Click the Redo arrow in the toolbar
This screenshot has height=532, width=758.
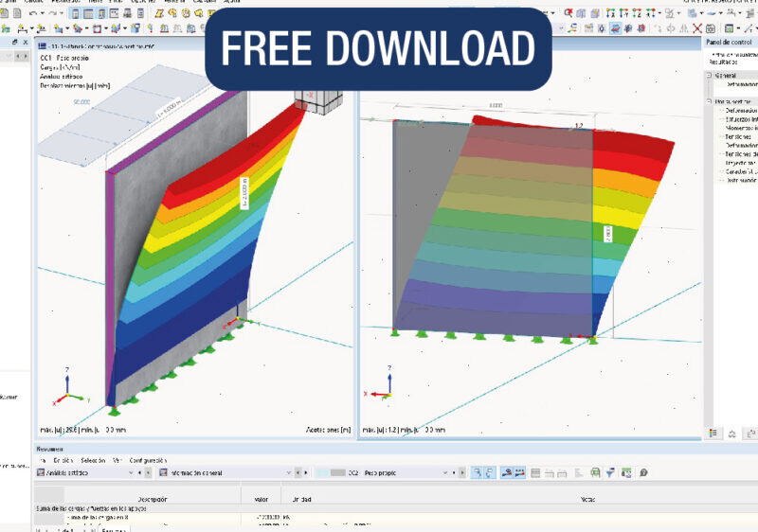pos(54,13)
